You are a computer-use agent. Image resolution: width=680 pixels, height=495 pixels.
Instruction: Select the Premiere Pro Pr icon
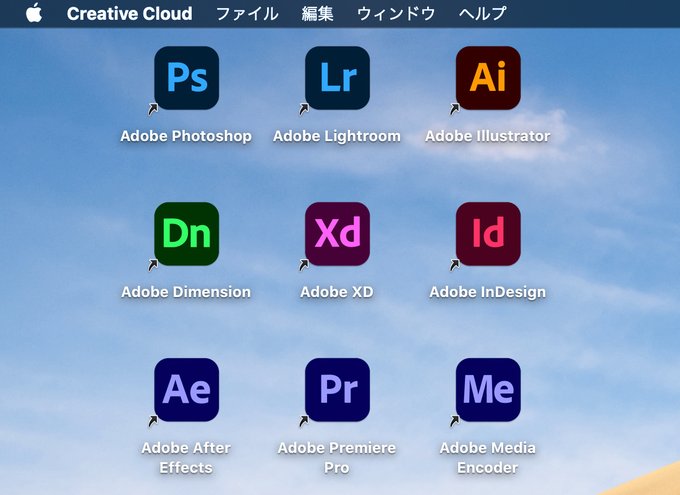click(337, 390)
